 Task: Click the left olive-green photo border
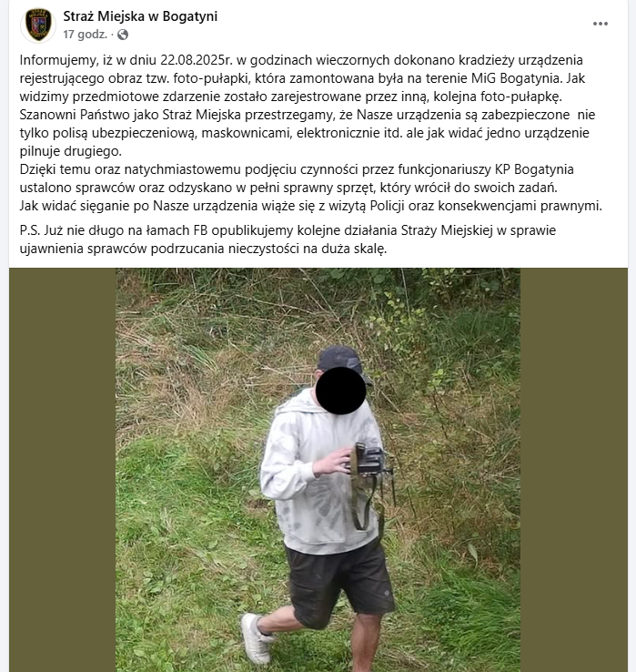(x=63, y=470)
